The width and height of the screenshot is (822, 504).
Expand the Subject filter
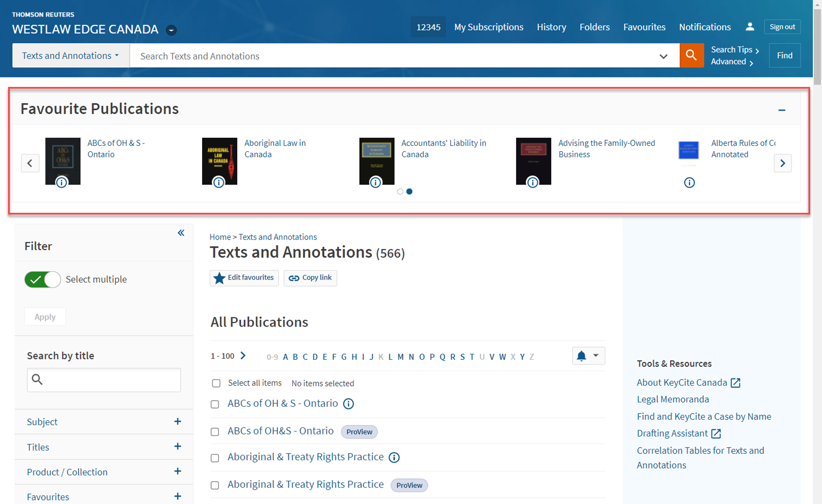(104, 422)
